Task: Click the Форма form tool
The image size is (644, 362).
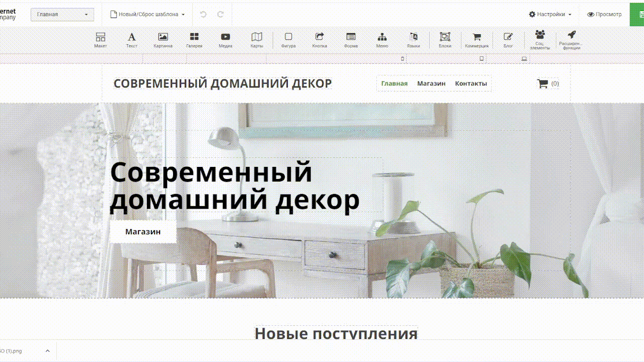Action: pos(351,40)
